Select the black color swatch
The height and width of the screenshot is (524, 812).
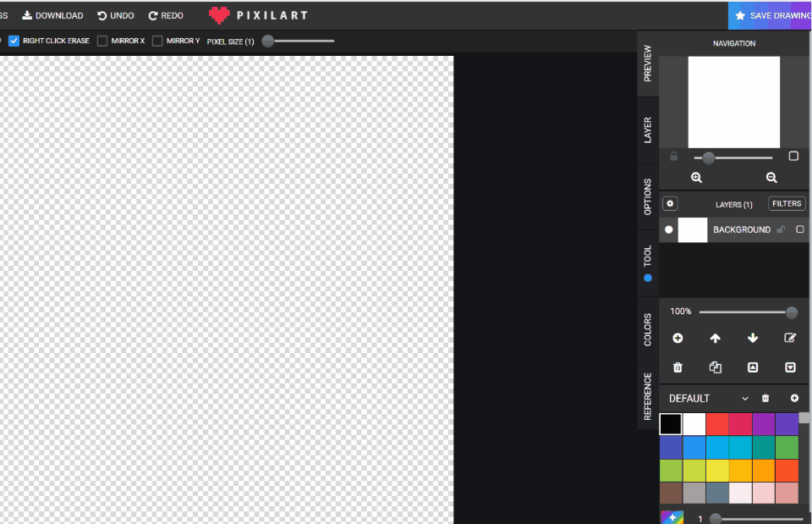(671, 424)
